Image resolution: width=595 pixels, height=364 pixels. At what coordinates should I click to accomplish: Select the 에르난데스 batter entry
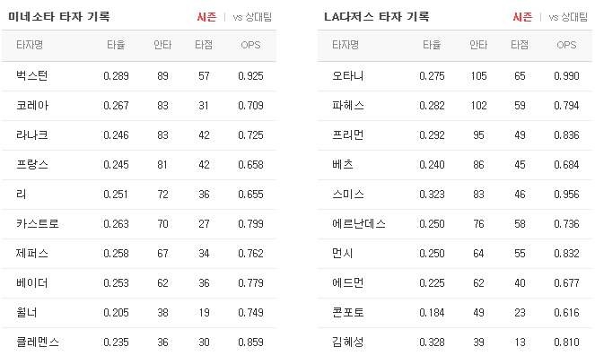tap(359, 224)
